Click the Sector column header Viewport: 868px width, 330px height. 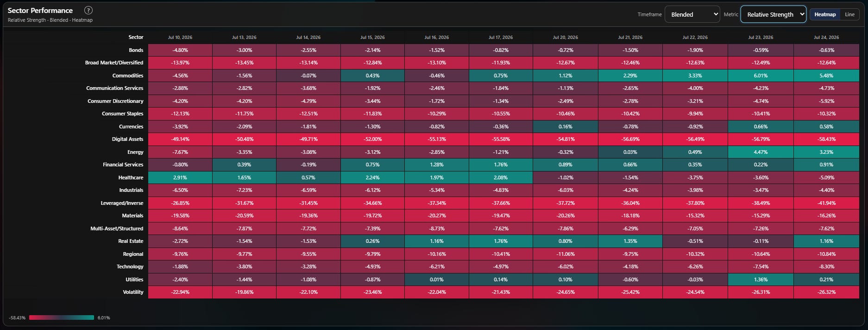tap(136, 37)
